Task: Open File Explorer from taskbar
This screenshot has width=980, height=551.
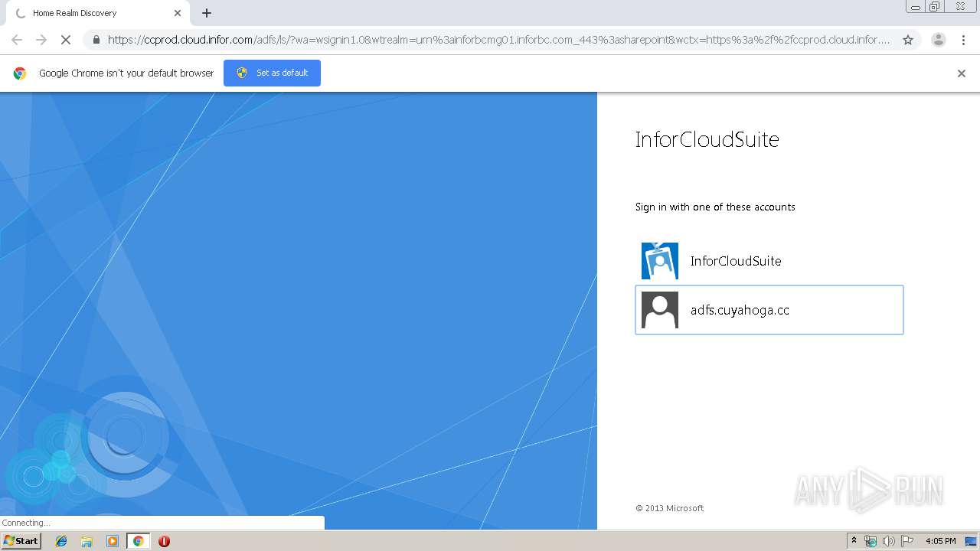Action: [x=87, y=541]
